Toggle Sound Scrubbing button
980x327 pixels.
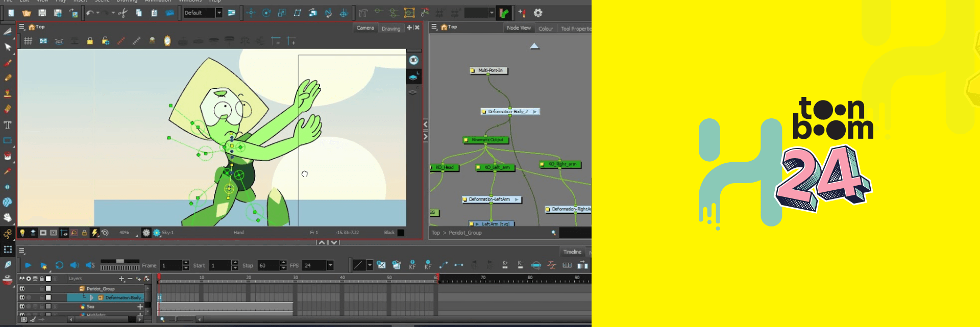(90, 265)
